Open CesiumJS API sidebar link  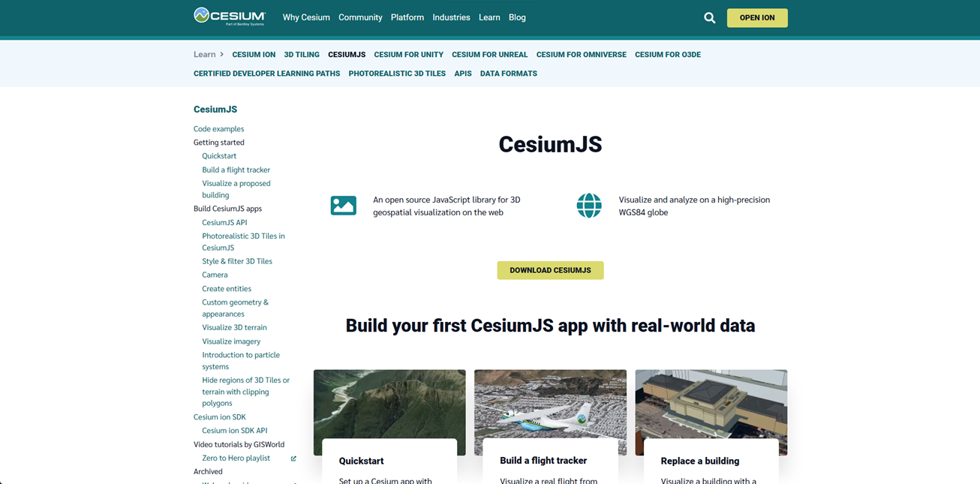click(224, 222)
